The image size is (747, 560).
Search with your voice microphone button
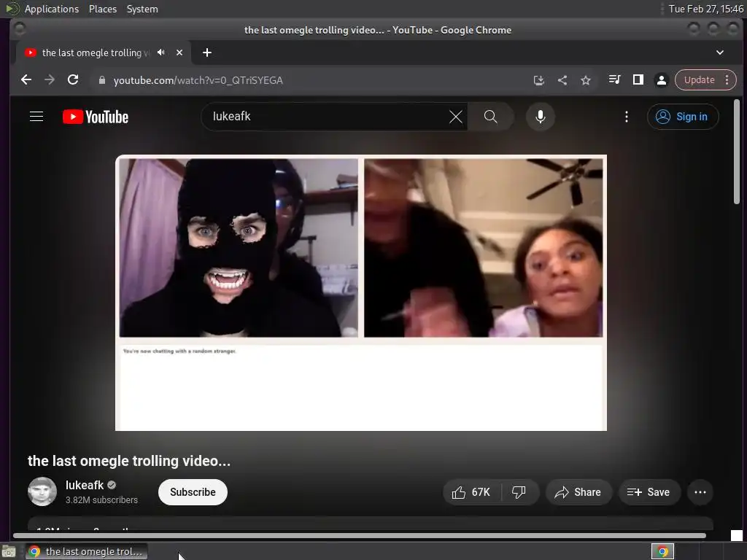click(541, 117)
